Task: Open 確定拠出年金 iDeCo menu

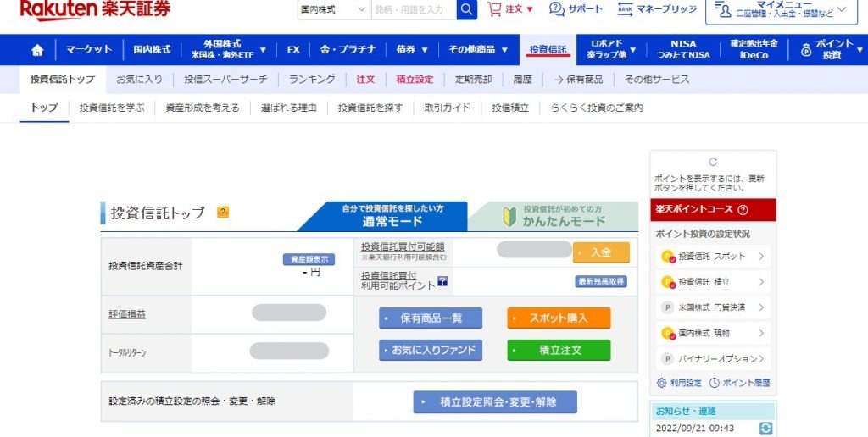Action: tap(754, 50)
